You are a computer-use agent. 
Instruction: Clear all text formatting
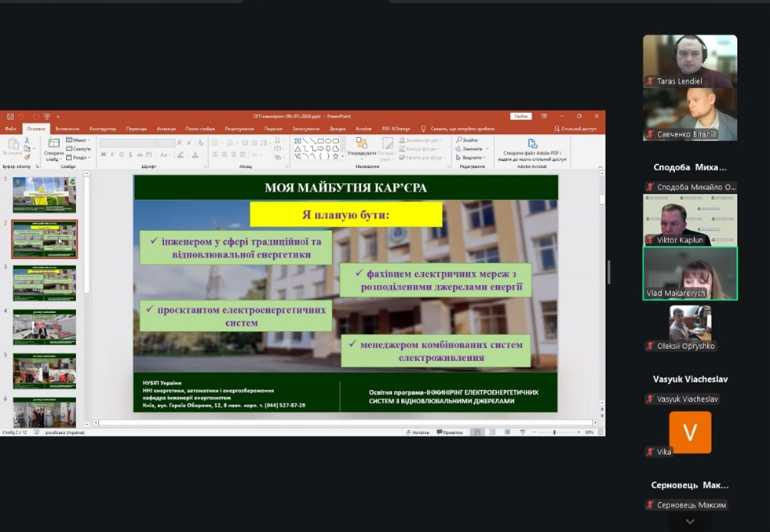[200, 143]
